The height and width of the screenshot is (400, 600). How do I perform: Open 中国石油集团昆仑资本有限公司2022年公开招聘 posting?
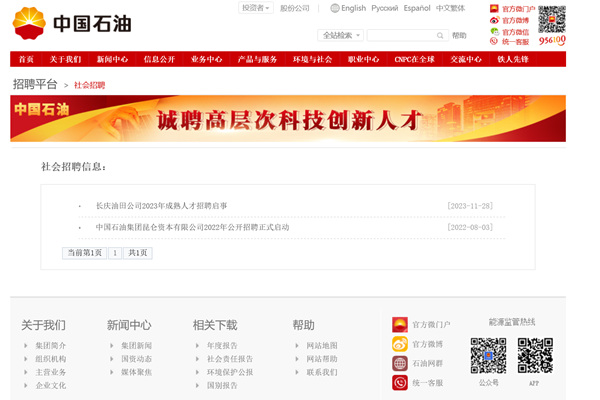tap(192, 227)
